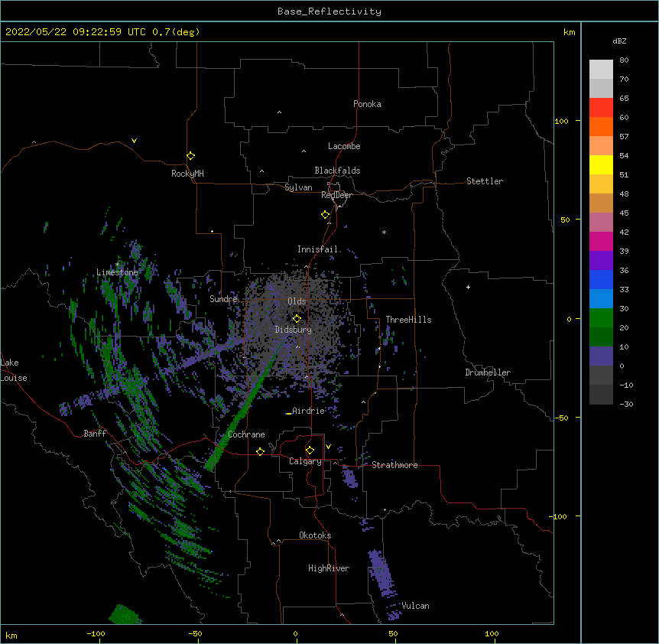Viewport: 659px width, 644px height.
Task: Pick the slate purple 0-10 dBZ legend swatch
Action: 601,356
